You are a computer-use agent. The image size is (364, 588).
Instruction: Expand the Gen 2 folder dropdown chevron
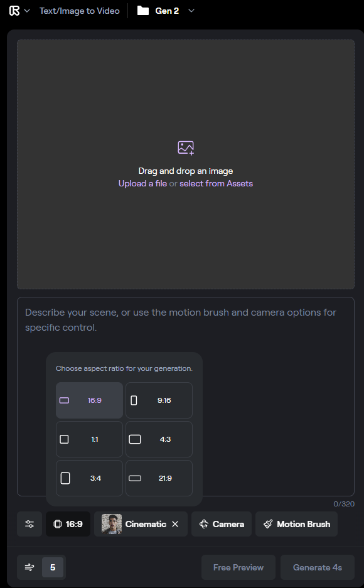(191, 11)
